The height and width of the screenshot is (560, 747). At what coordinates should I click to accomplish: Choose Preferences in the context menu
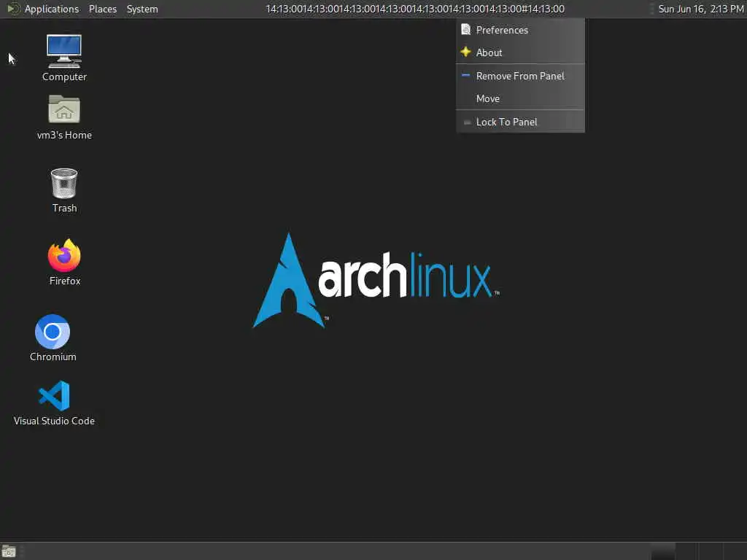click(520, 30)
